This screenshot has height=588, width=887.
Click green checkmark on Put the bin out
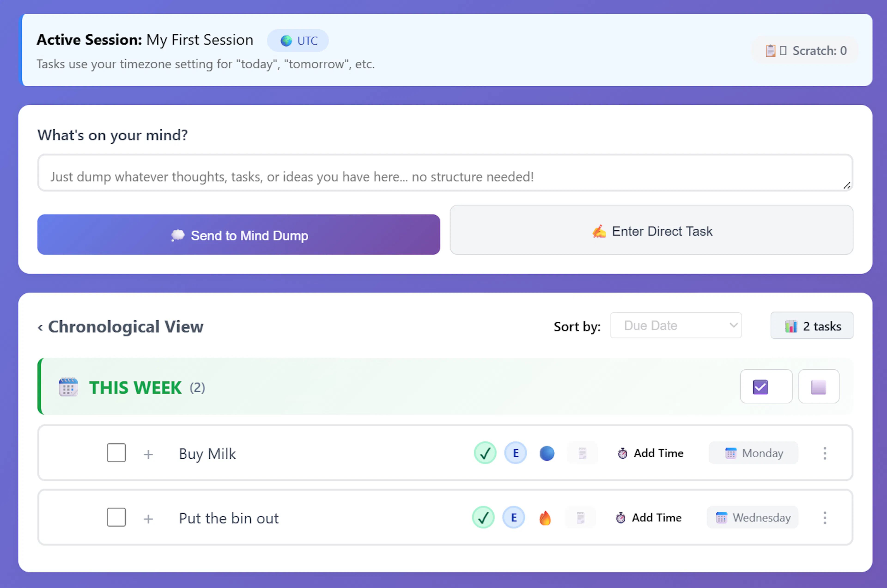click(x=483, y=518)
